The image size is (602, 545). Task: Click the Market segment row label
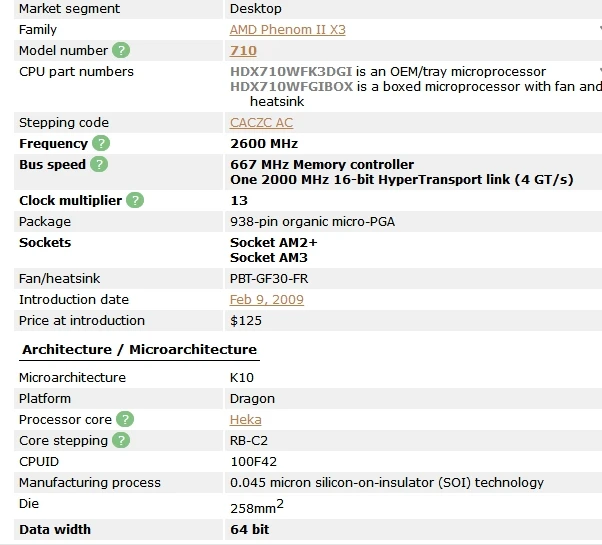tap(69, 9)
